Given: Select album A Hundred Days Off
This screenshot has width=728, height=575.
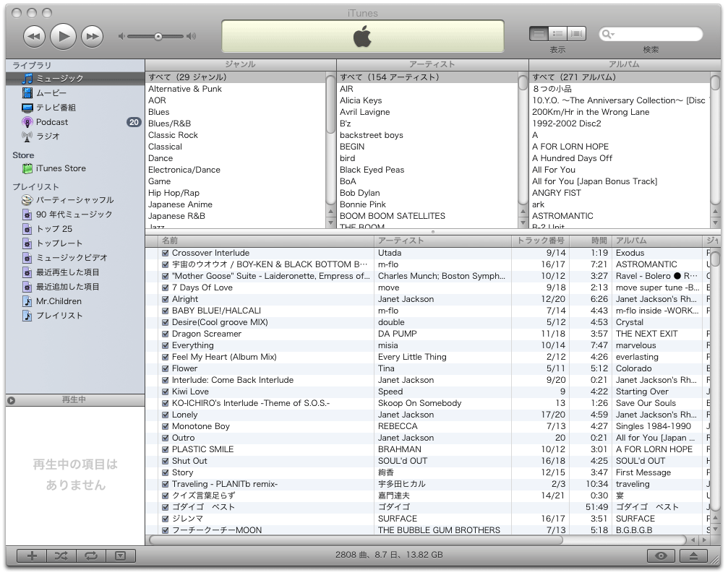Looking at the screenshot, I should (x=620, y=158).
